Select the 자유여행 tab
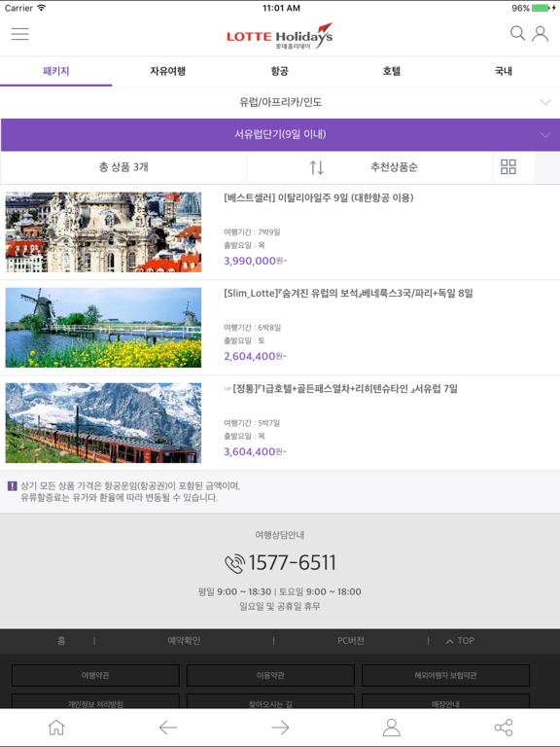This screenshot has height=747, width=560. click(167, 71)
